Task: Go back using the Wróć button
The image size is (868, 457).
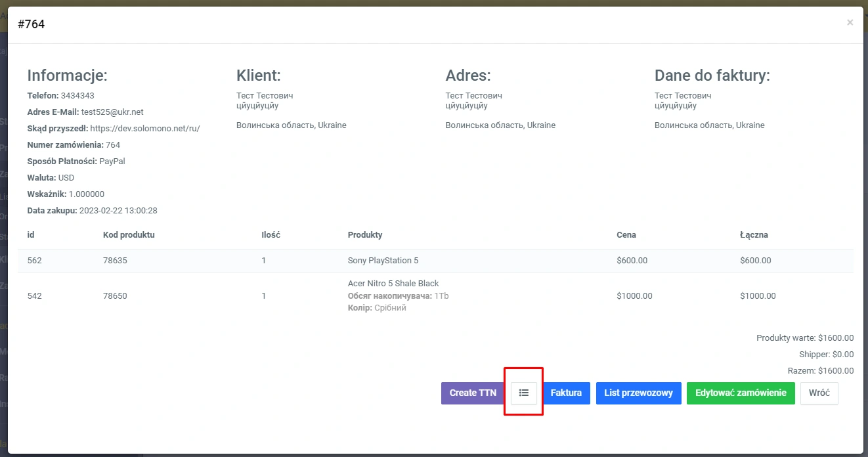Action: [x=819, y=393]
